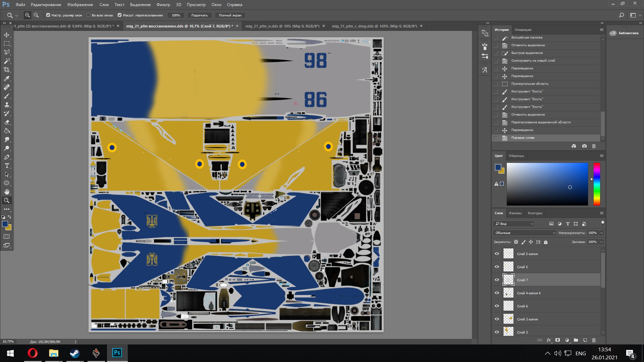Add layer mask icon
The width and height of the screenshot is (644, 362).
(557, 340)
